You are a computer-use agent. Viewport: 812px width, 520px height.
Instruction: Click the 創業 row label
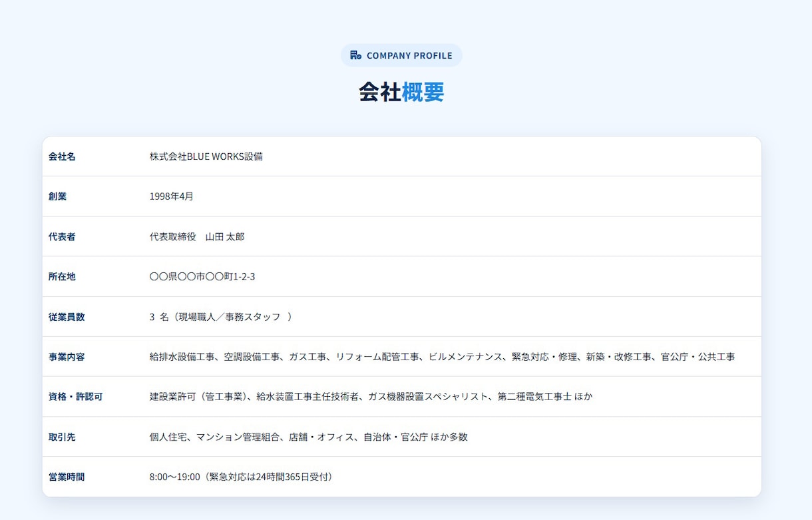[x=57, y=196]
